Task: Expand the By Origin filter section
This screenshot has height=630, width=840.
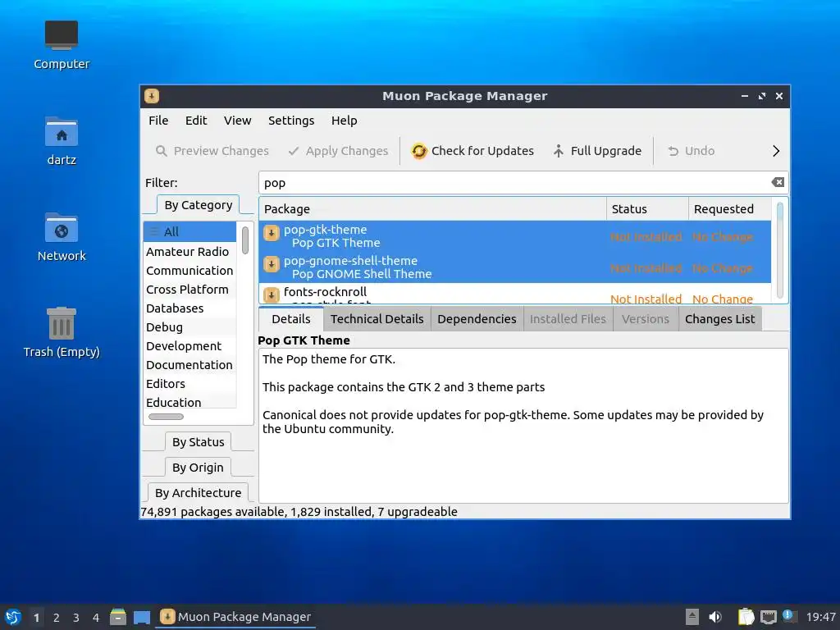Action: tap(199, 468)
